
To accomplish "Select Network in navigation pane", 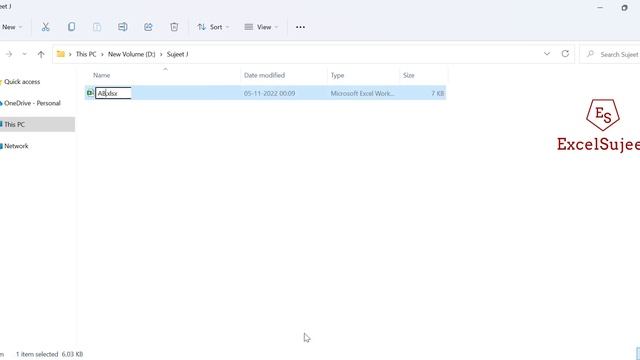I will tap(16, 146).
